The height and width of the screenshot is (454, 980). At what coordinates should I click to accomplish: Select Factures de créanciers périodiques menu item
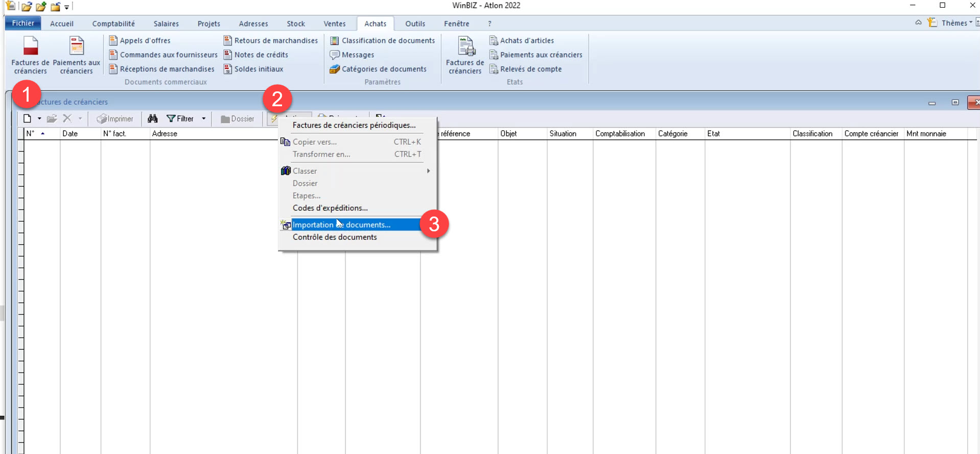(358, 125)
